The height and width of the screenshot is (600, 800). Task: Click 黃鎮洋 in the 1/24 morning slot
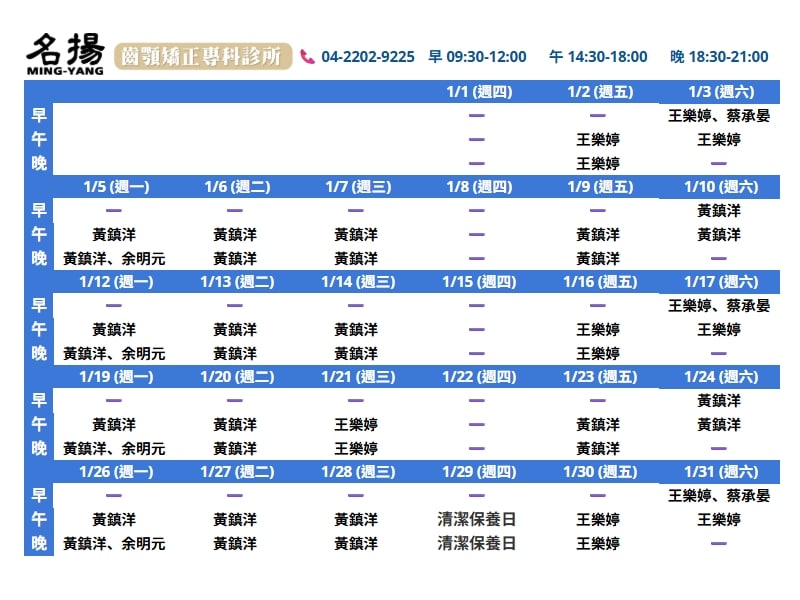click(x=719, y=401)
